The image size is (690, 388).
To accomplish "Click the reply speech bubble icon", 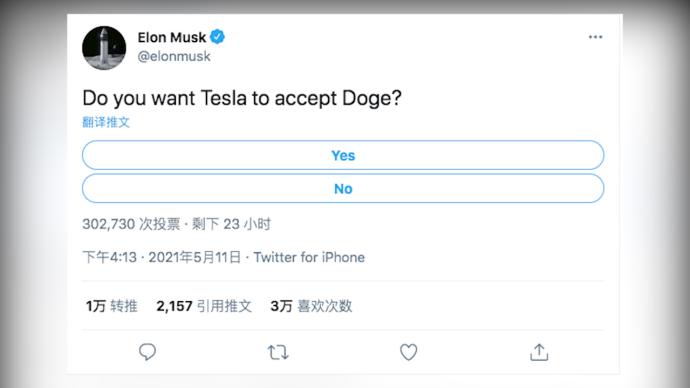I will click(x=147, y=352).
